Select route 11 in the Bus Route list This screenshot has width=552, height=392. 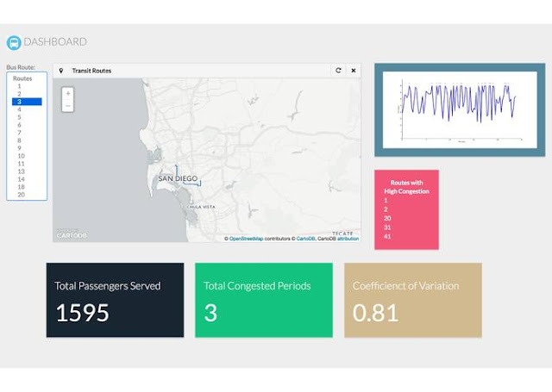click(27, 164)
